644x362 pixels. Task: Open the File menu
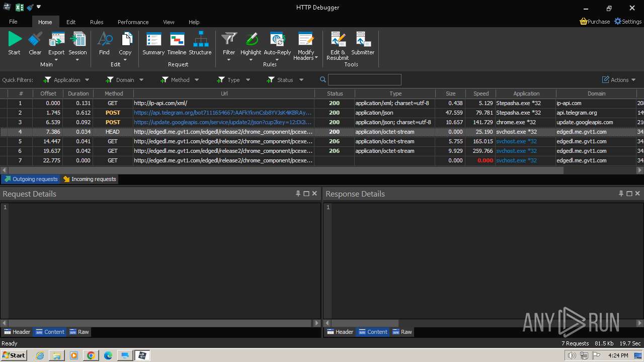tap(13, 22)
